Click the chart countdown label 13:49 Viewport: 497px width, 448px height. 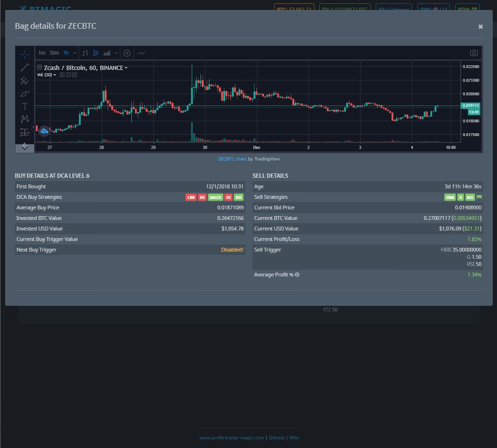(x=474, y=112)
